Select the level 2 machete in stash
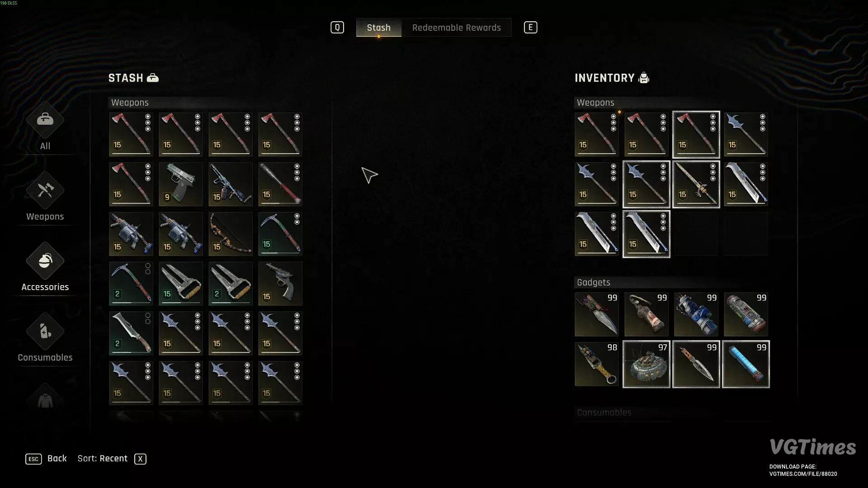The image size is (868, 488). pos(131,333)
